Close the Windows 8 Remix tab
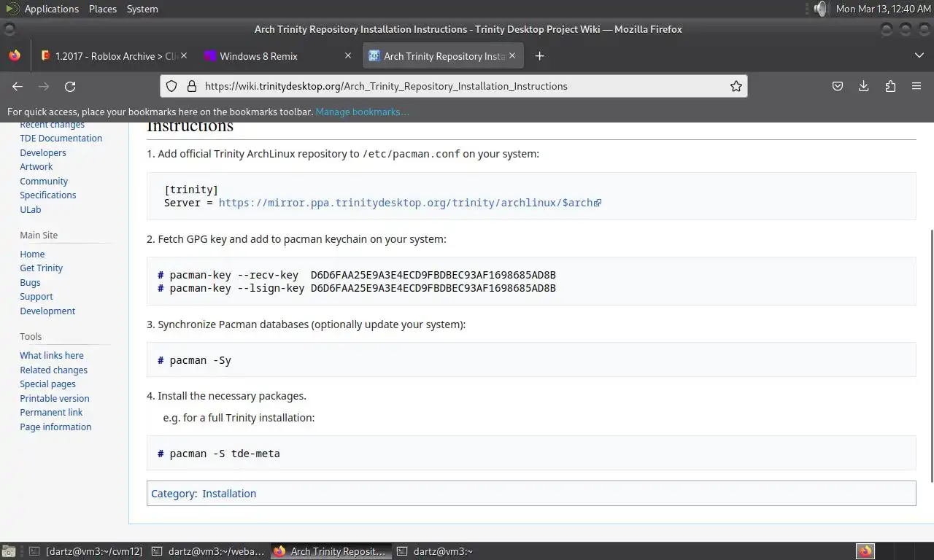Screen dimensions: 934x560 point(348,55)
